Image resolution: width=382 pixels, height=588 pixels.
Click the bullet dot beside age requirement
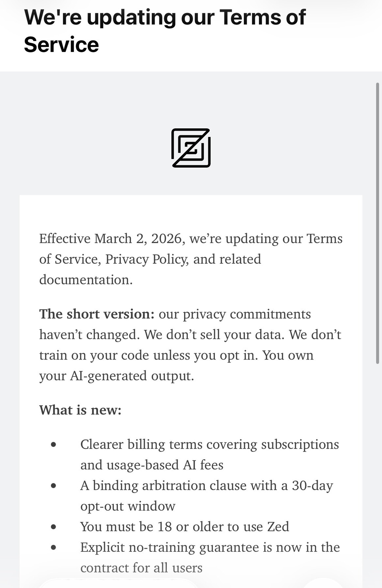tap(54, 527)
